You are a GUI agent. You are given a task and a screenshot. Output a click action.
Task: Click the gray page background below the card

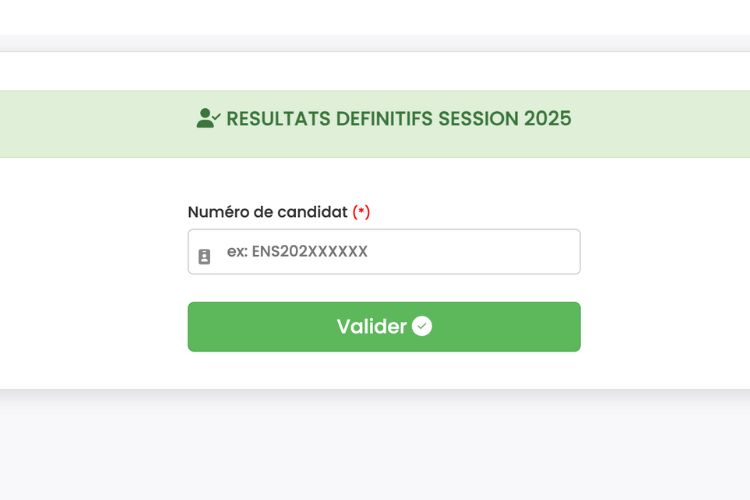click(x=375, y=445)
